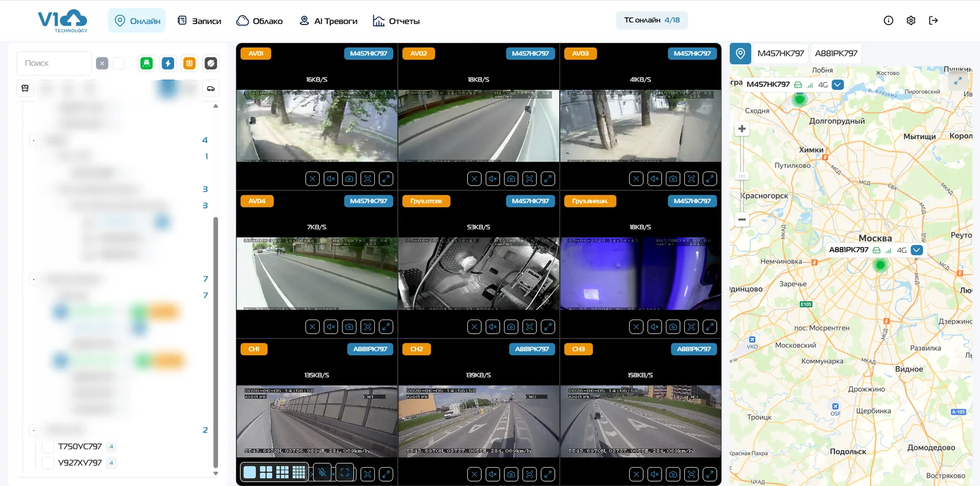Take a snapshot of the CH3 feed
The image size is (980, 486).
(x=673, y=474)
